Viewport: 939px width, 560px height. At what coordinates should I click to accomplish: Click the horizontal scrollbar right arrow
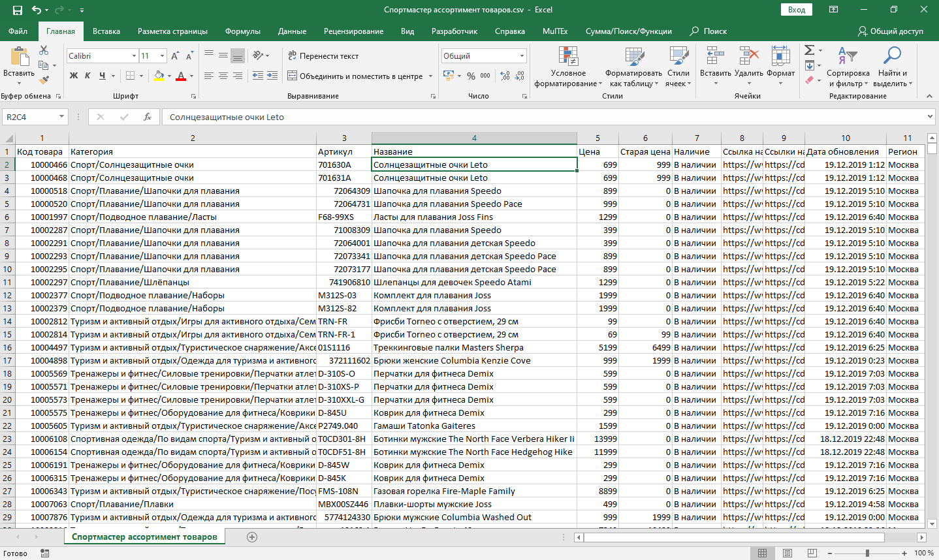coord(921,537)
